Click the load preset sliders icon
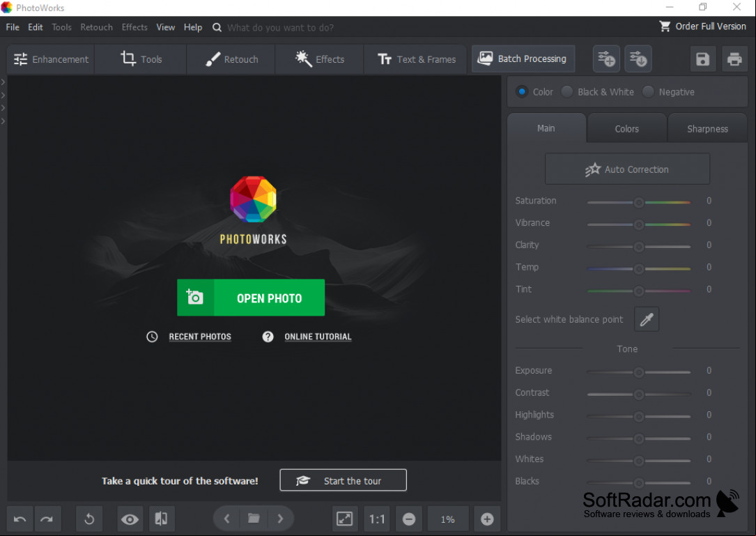 click(638, 59)
